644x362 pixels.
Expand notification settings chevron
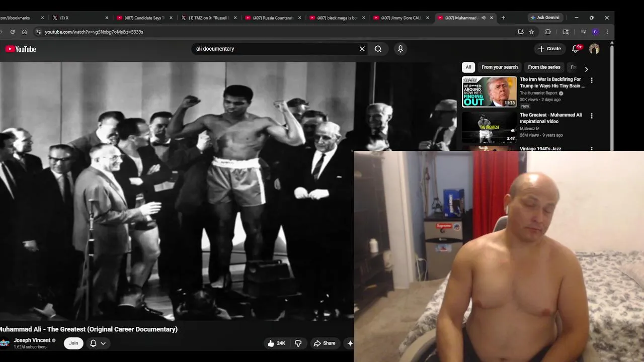tap(103, 343)
